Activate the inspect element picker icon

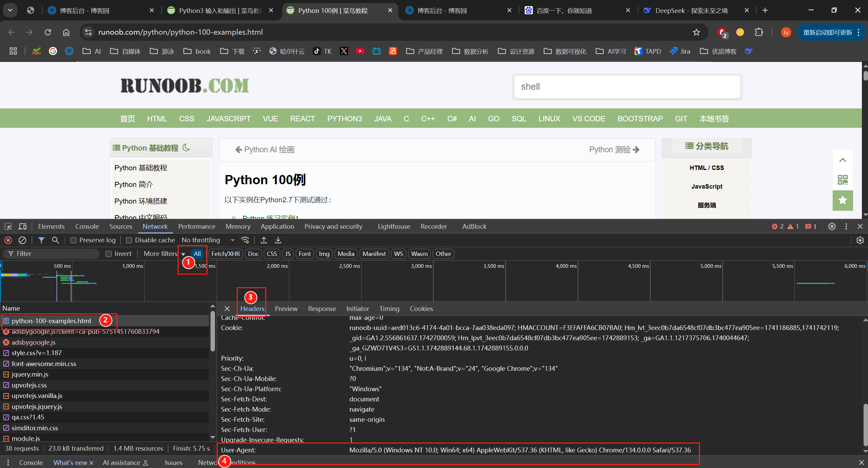pyautogui.click(x=8, y=226)
